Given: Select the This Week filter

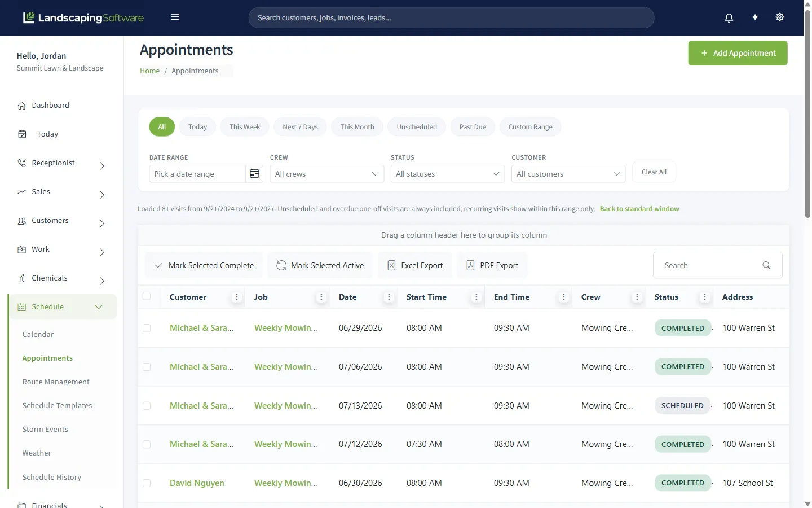Looking at the screenshot, I should click(245, 127).
